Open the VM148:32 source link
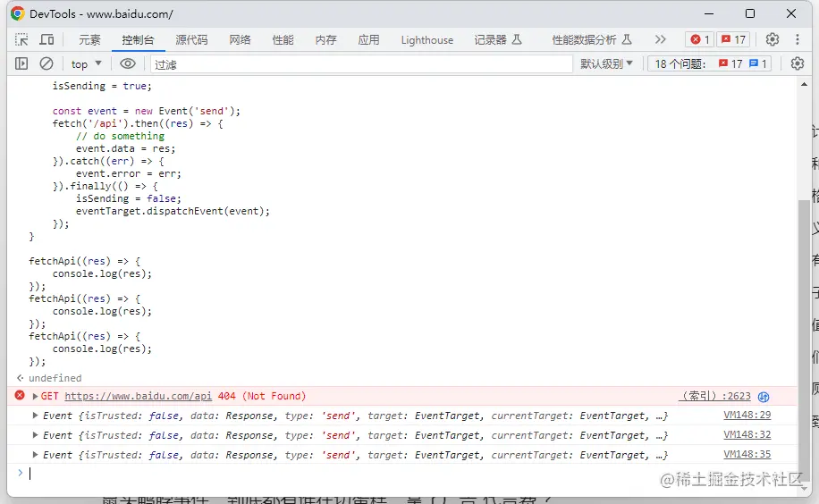 click(747, 434)
